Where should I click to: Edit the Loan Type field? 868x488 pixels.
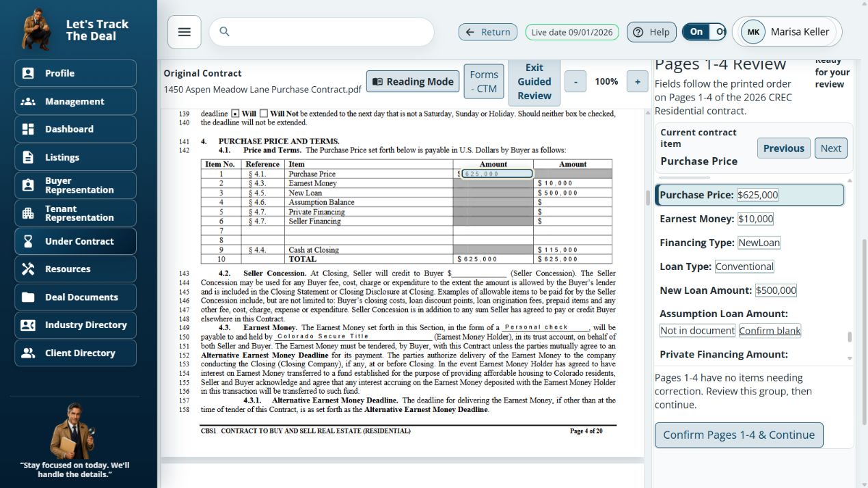[x=744, y=267]
